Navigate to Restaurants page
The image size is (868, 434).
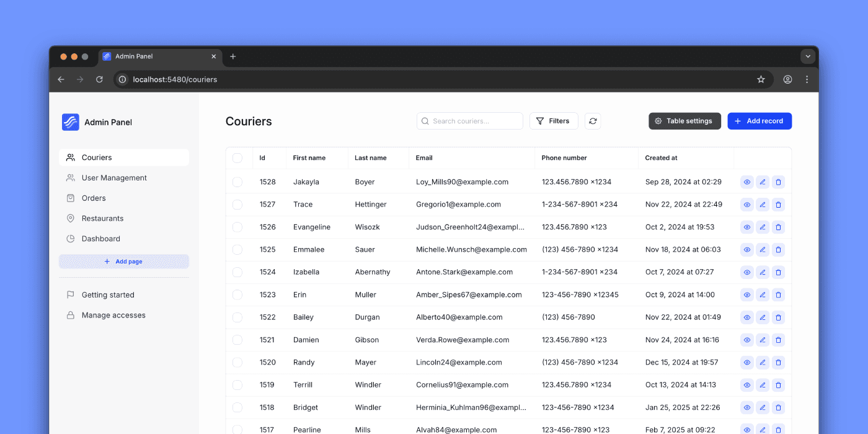pos(124,218)
